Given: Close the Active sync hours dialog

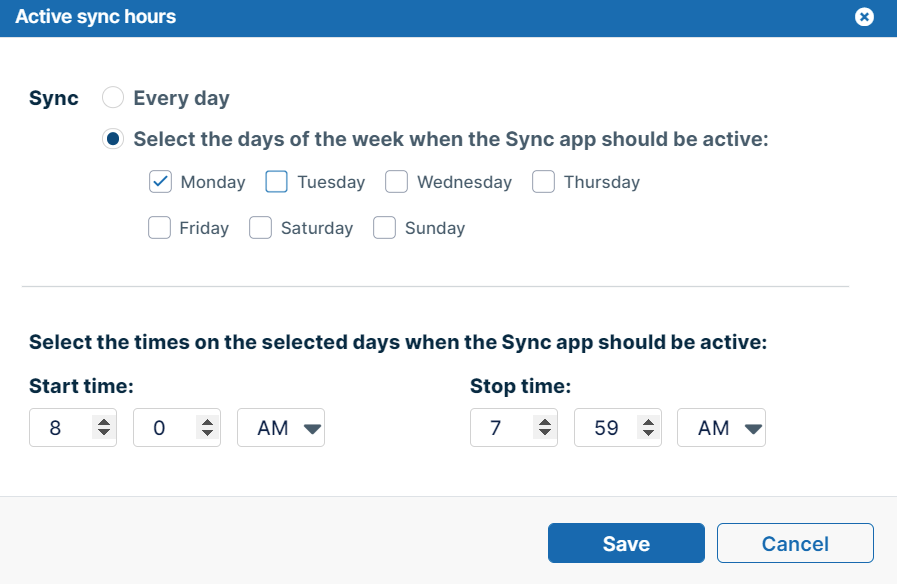Looking at the screenshot, I should click(865, 17).
